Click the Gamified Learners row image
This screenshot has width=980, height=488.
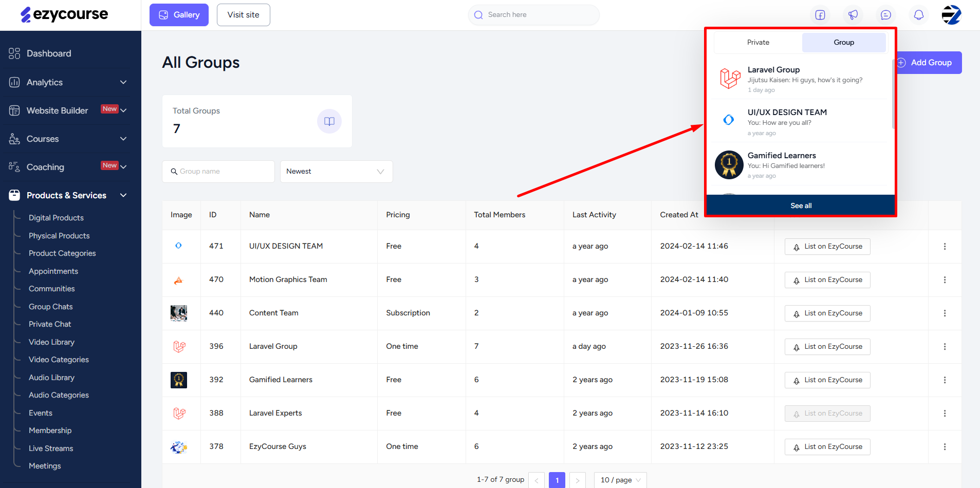coord(179,380)
